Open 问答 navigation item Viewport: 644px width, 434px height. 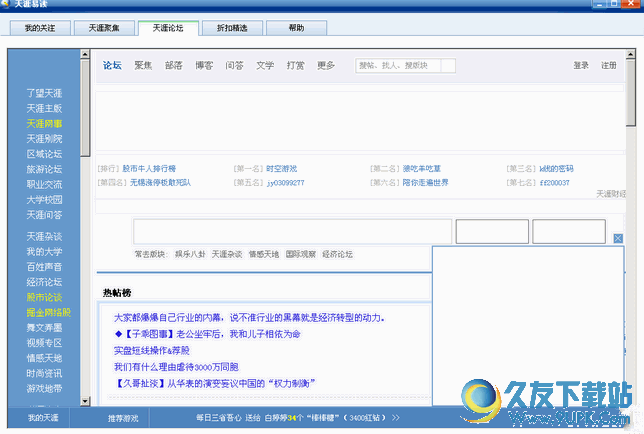point(235,65)
